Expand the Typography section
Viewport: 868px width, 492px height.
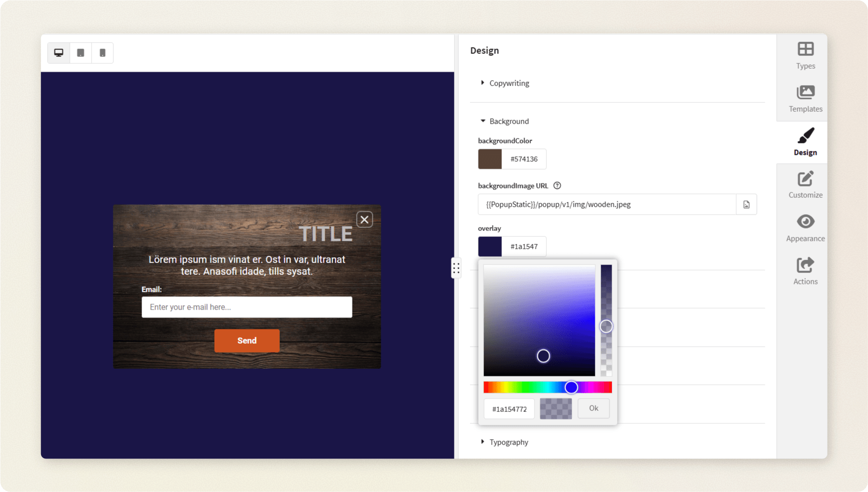coord(508,442)
